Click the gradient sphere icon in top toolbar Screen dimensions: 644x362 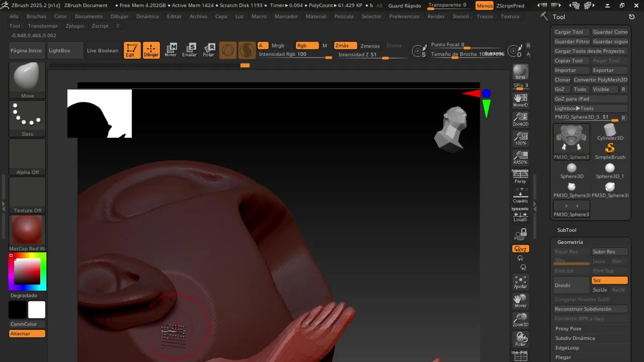click(x=247, y=50)
